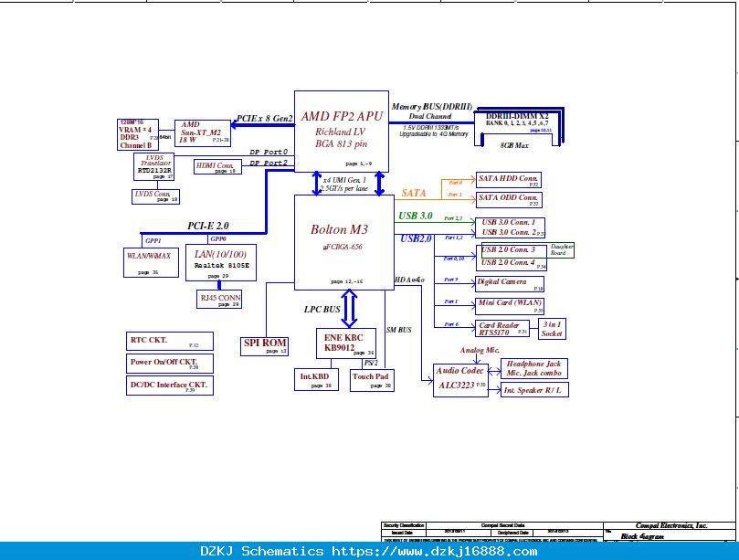Click the LVDS Conn. box
739x560 pixels.
point(155,196)
